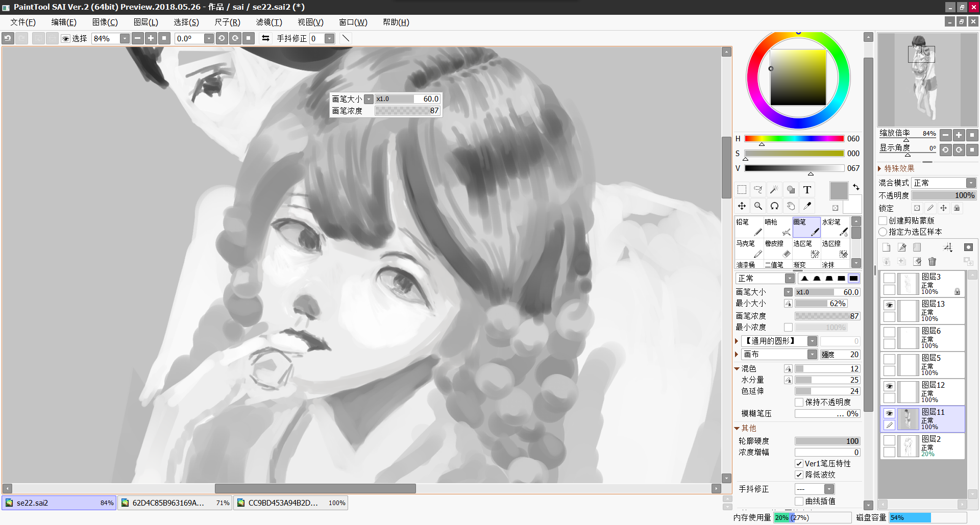Click the gray foreground color swatch
This screenshot has width=980, height=525.
(839, 191)
